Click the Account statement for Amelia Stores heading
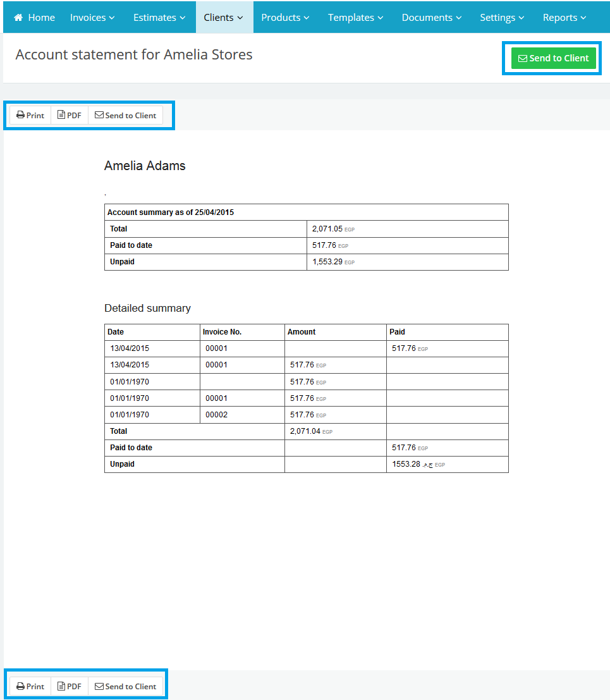This screenshot has width=610, height=700. (x=134, y=55)
